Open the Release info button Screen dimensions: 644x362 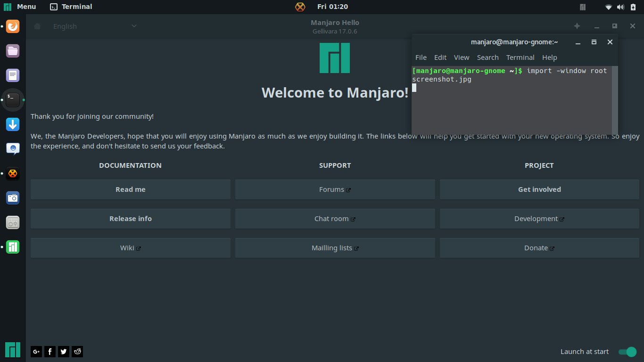131,219
